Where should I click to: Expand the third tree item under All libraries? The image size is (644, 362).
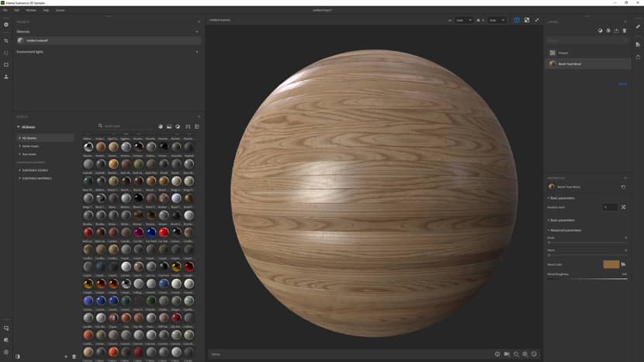tap(19, 154)
